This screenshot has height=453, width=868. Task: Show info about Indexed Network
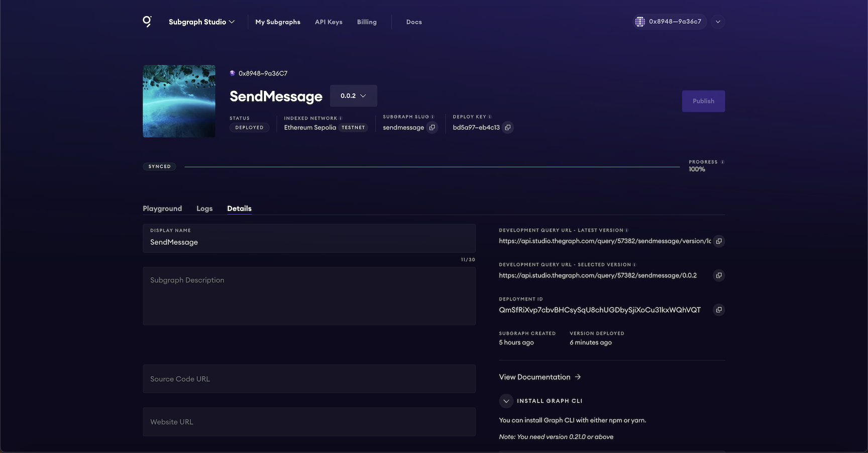click(341, 119)
